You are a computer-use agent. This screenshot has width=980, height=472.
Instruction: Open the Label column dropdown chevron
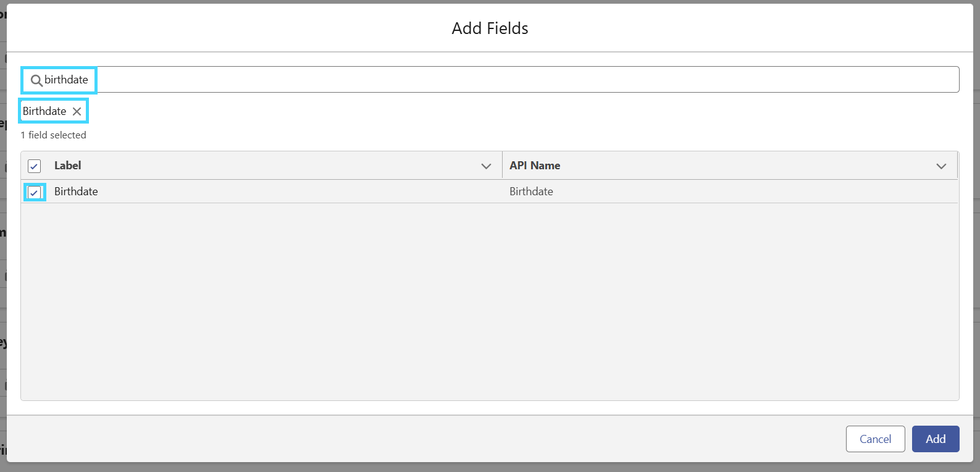pyautogui.click(x=486, y=166)
